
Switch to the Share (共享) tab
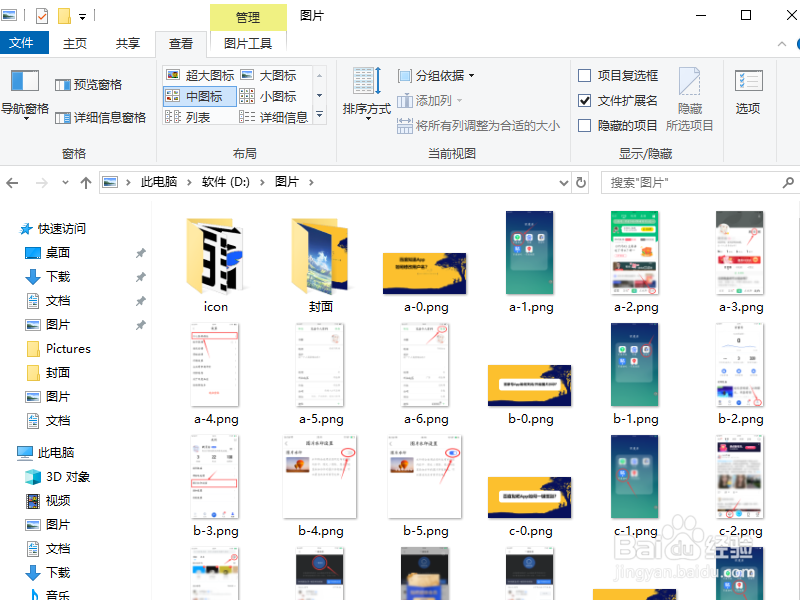click(128, 43)
